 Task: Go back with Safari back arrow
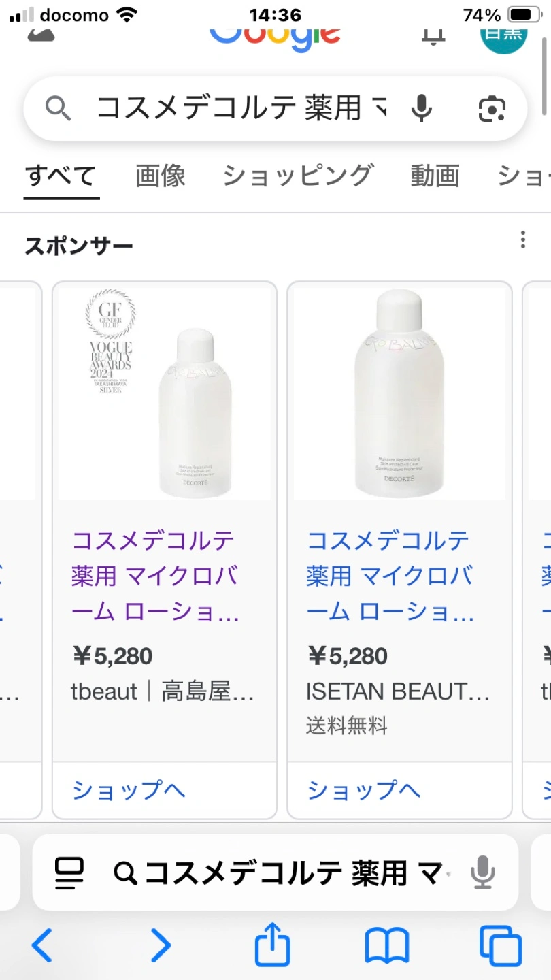pyautogui.click(x=42, y=945)
